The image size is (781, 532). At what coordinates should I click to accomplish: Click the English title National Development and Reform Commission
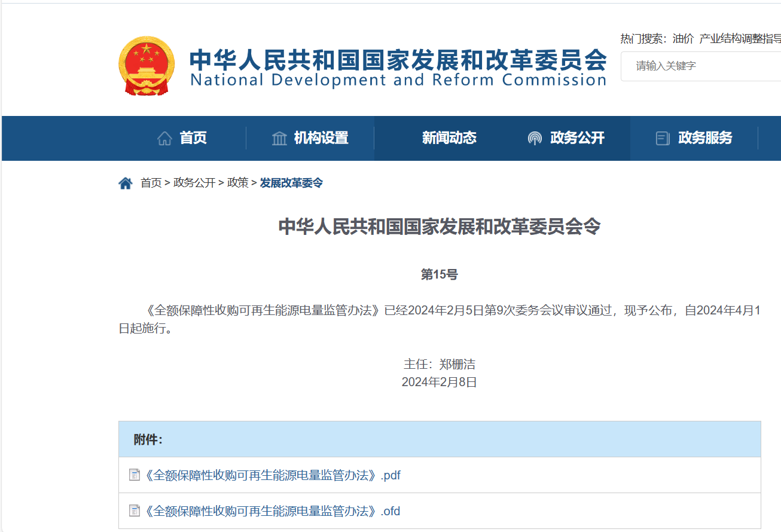398,80
